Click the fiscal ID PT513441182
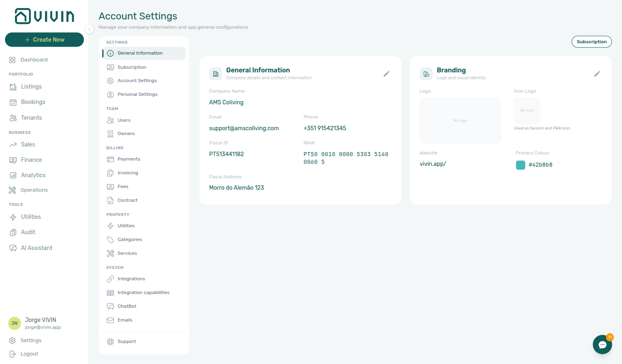Image resolution: width=622 pixels, height=364 pixels. tap(226, 154)
